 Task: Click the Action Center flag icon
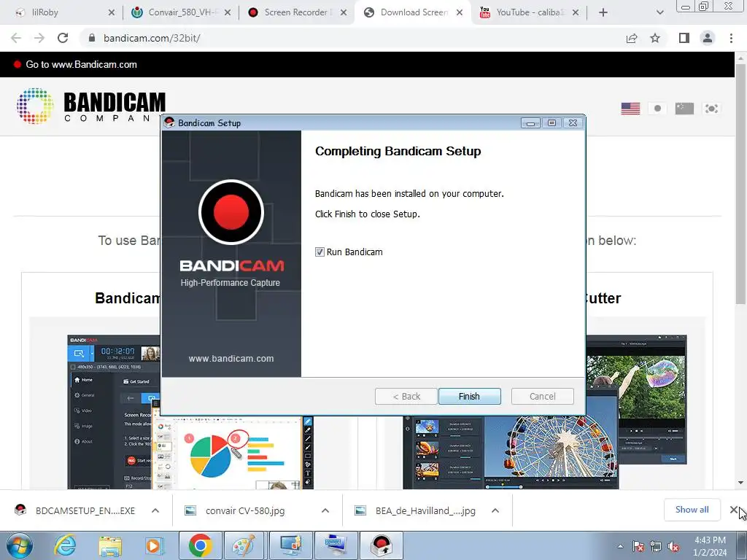(x=638, y=547)
